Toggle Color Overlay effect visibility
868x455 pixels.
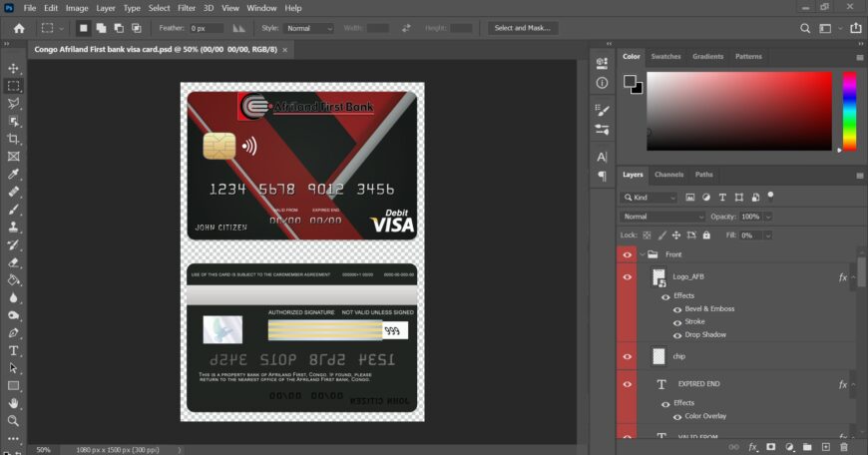point(677,417)
